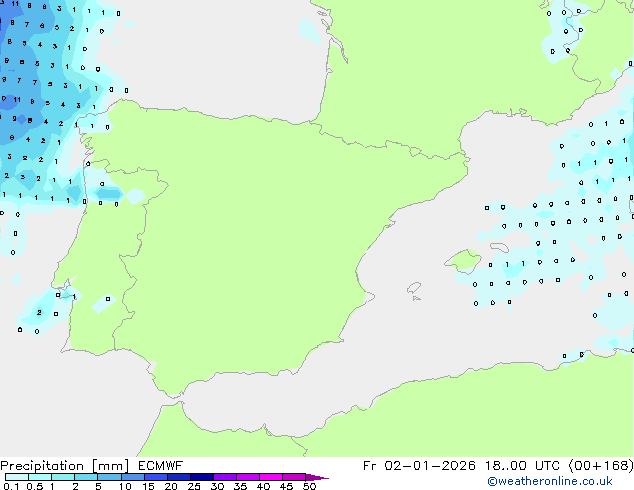The image size is (634, 490).
Task: Click the legend arrow tip above 50
Action: (x=317, y=477)
